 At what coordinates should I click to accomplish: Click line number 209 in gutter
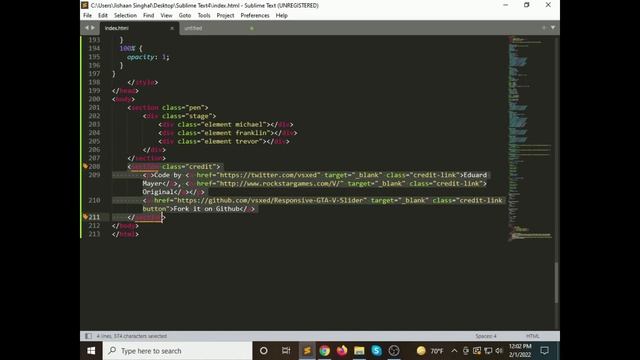[x=94, y=175]
